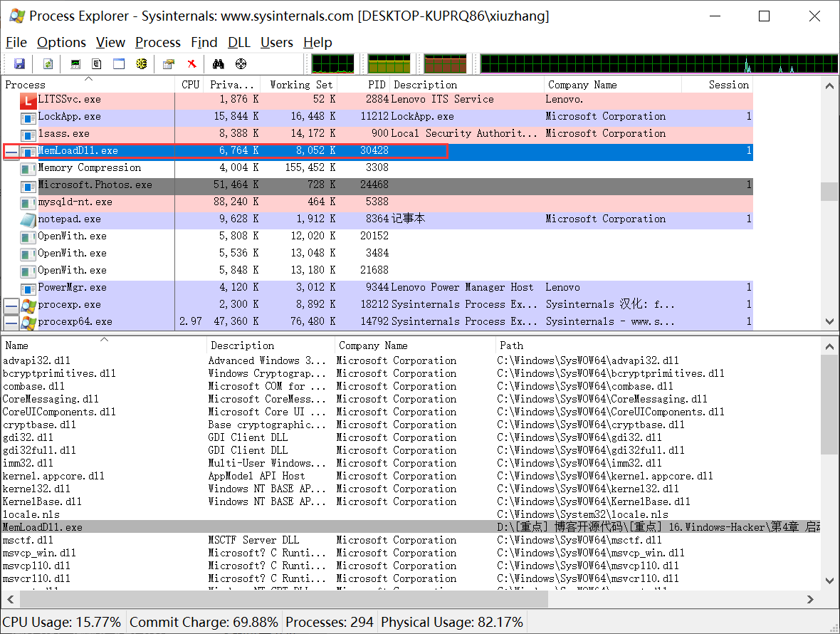Click the PowerMgr.exe process icon
Image resolution: width=840 pixels, height=634 pixels.
pos(28,288)
